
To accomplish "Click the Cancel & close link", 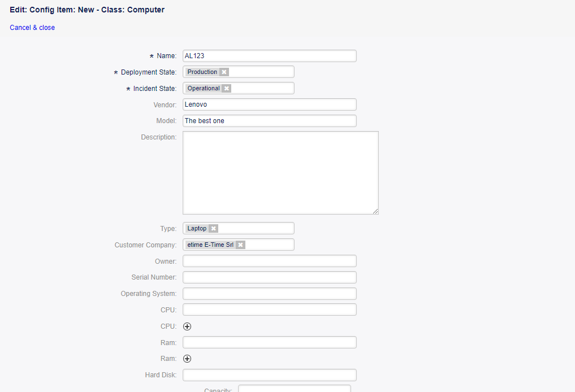I will click(x=32, y=27).
